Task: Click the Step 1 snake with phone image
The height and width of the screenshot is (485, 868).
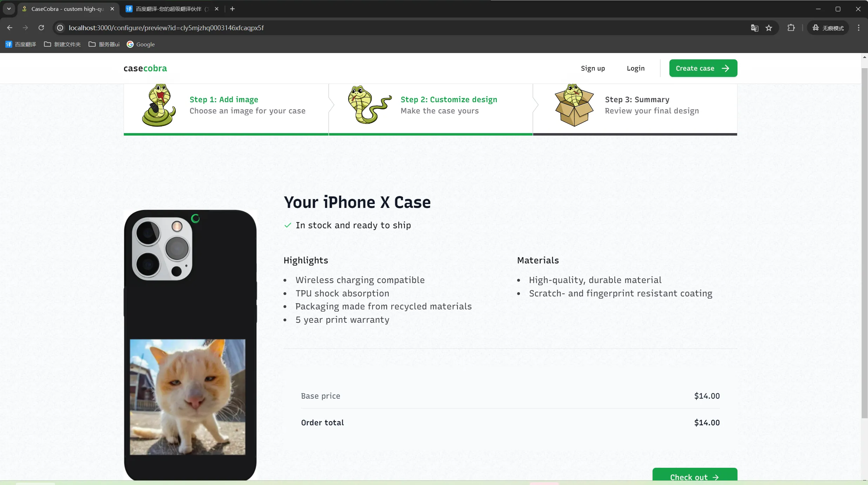Action: click(x=159, y=105)
